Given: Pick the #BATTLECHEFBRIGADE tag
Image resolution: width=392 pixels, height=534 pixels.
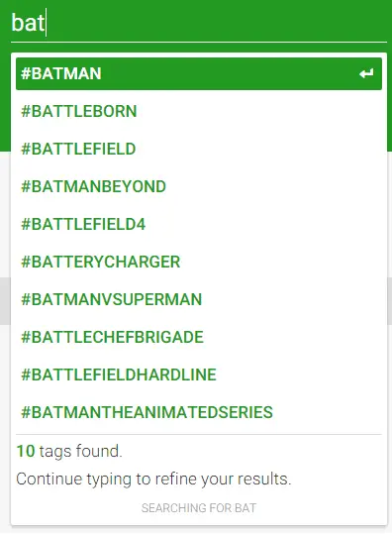Looking at the screenshot, I should tap(199, 337).
